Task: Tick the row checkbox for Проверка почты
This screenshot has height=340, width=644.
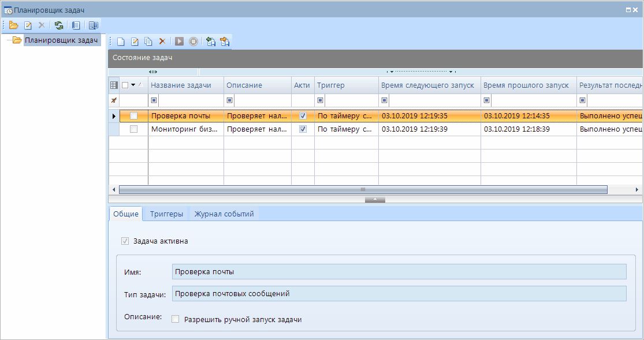Action: 134,116
